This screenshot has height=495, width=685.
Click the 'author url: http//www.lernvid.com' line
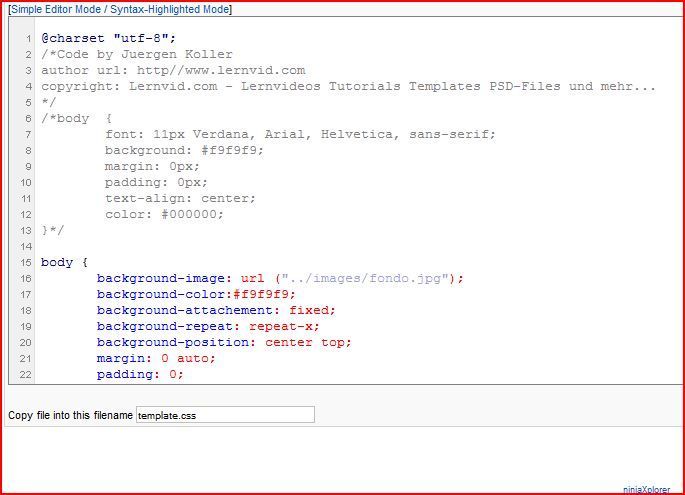pyautogui.click(x=173, y=70)
